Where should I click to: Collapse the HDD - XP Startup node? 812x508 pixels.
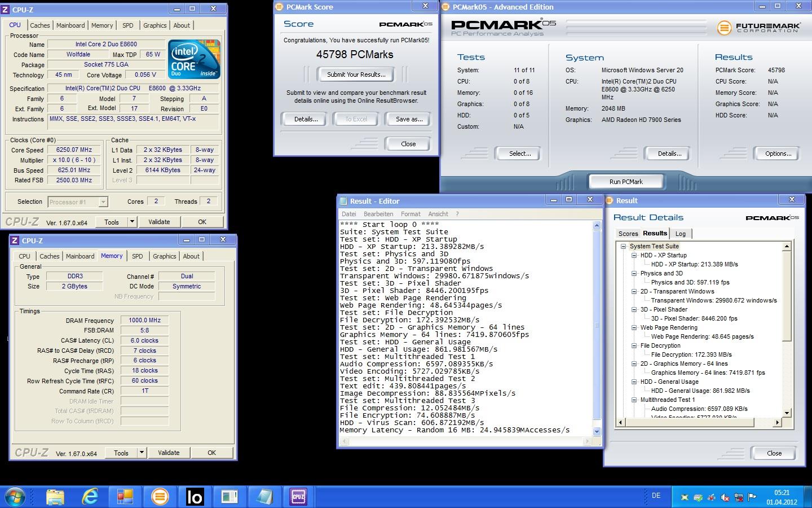pyautogui.click(x=634, y=255)
